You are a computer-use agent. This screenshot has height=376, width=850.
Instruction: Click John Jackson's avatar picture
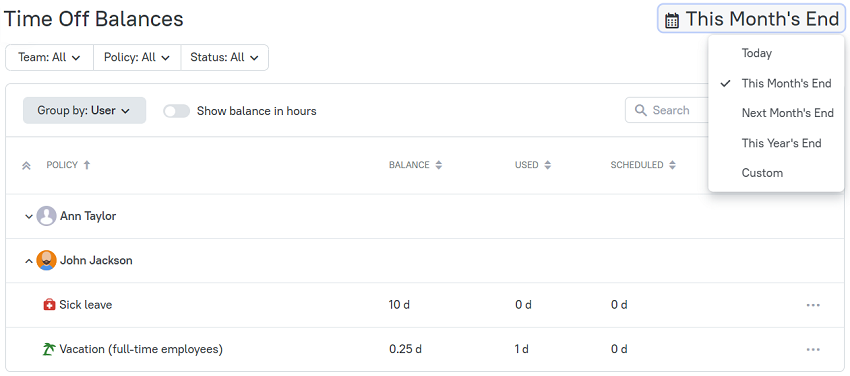[46, 261]
